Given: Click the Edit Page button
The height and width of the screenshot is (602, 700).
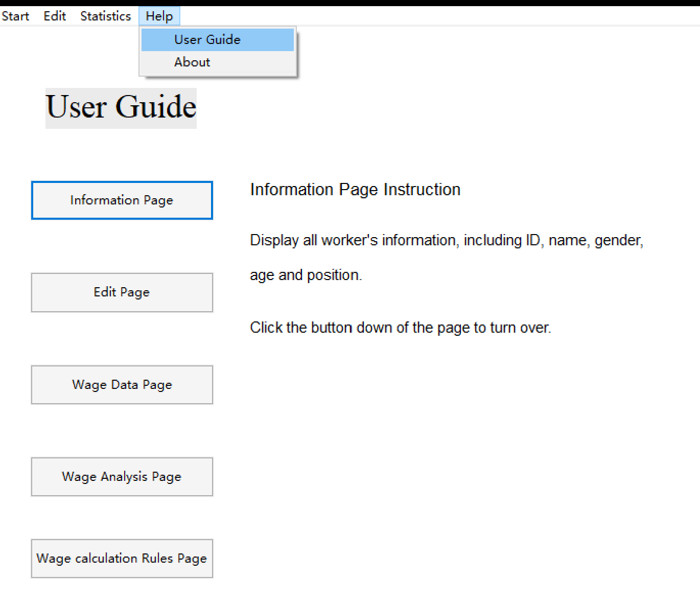Looking at the screenshot, I should pyautogui.click(x=122, y=292).
